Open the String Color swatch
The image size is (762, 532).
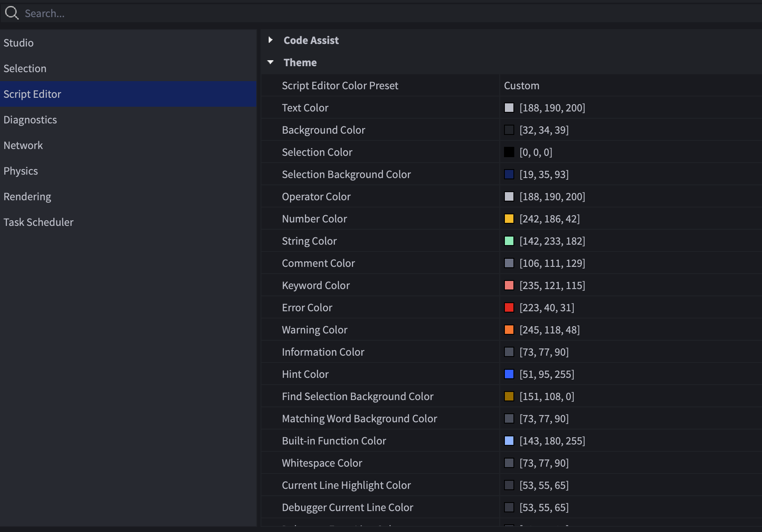coord(509,241)
